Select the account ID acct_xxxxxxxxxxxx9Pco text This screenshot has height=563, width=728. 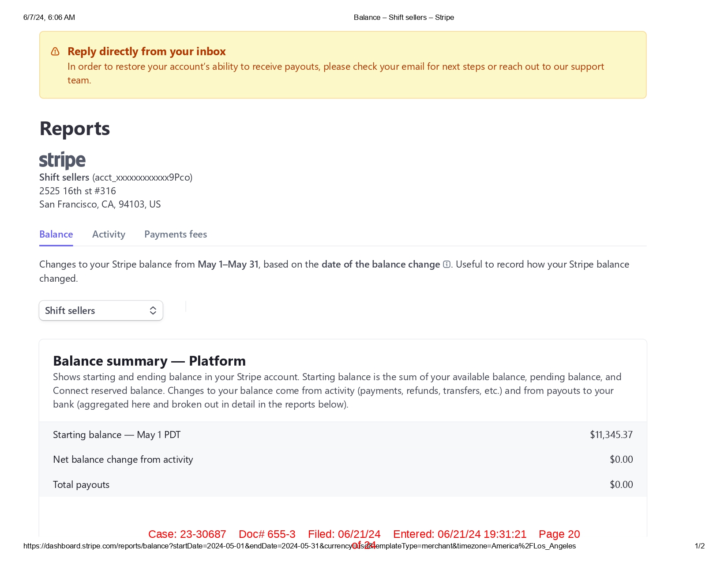pyautogui.click(x=142, y=178)
